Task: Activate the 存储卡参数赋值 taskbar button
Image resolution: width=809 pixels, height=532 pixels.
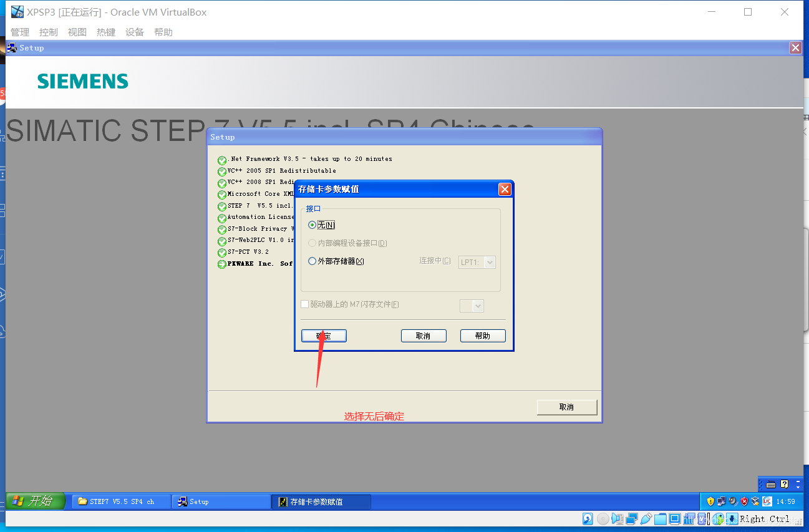Action: click(321, 501)
